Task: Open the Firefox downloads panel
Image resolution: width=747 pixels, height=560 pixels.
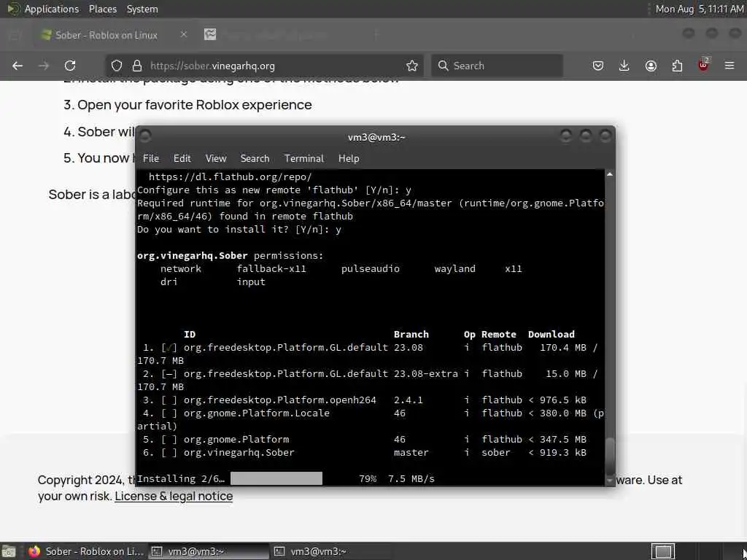Action: tap(624, 66)
